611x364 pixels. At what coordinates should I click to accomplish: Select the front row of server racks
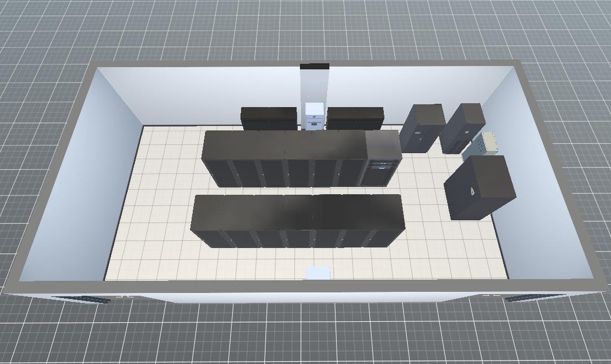297,219
